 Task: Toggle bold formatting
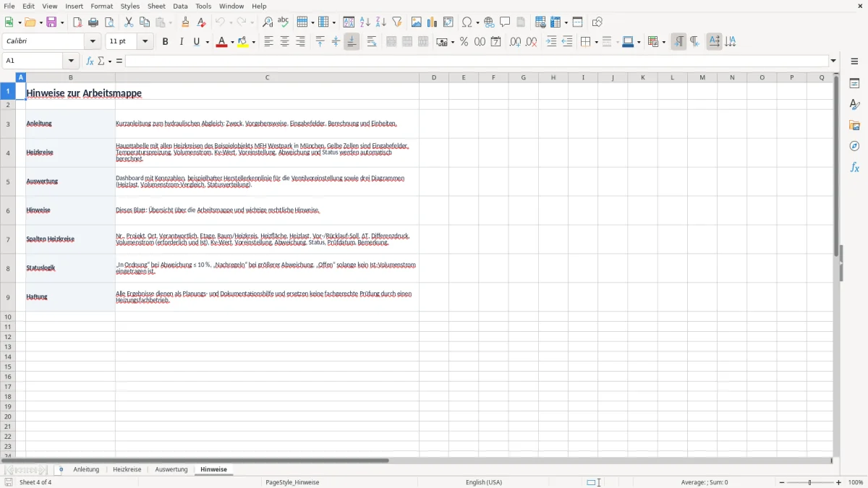tap(165, 42)
